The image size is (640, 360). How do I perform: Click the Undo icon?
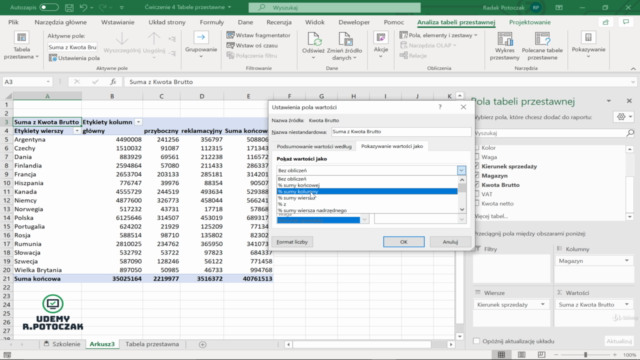[84, 7]
